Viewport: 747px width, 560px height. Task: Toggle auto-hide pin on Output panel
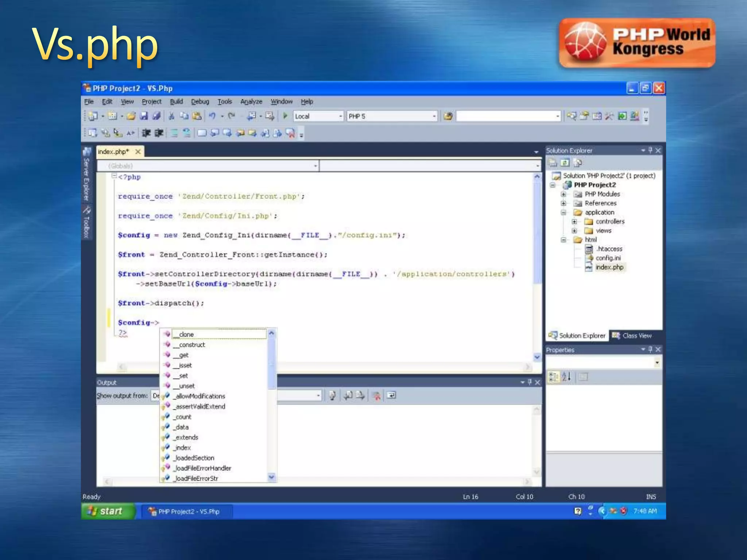(x=530, y=382)
